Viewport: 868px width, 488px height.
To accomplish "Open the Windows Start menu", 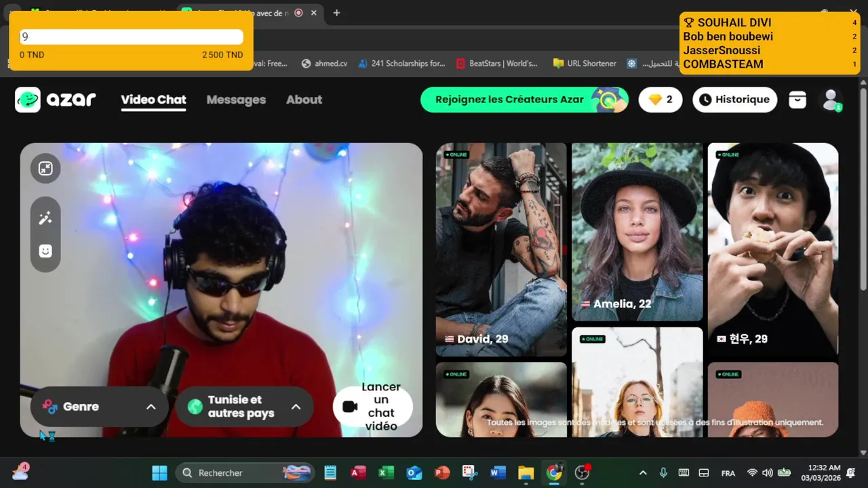I will 160,472.
